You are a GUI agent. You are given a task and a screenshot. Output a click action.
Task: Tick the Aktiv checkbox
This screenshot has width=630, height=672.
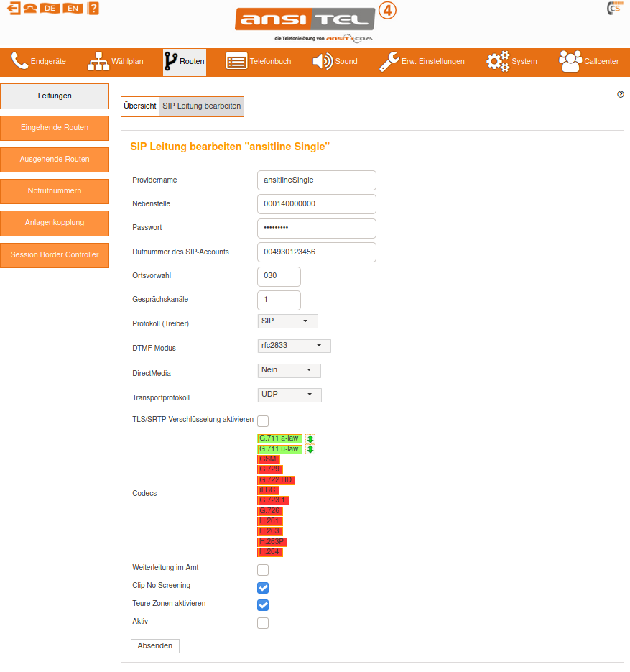pyautogui.click(x=263, y=623)
